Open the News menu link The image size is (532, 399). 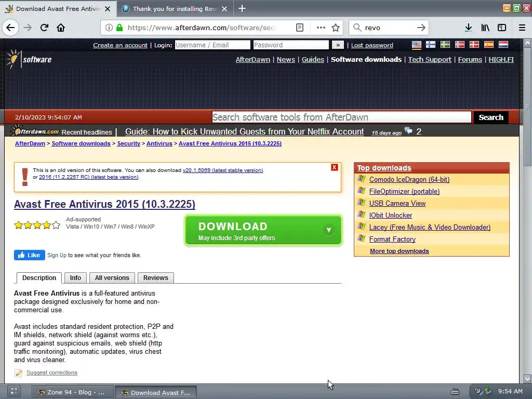click(x=286, y=59)
